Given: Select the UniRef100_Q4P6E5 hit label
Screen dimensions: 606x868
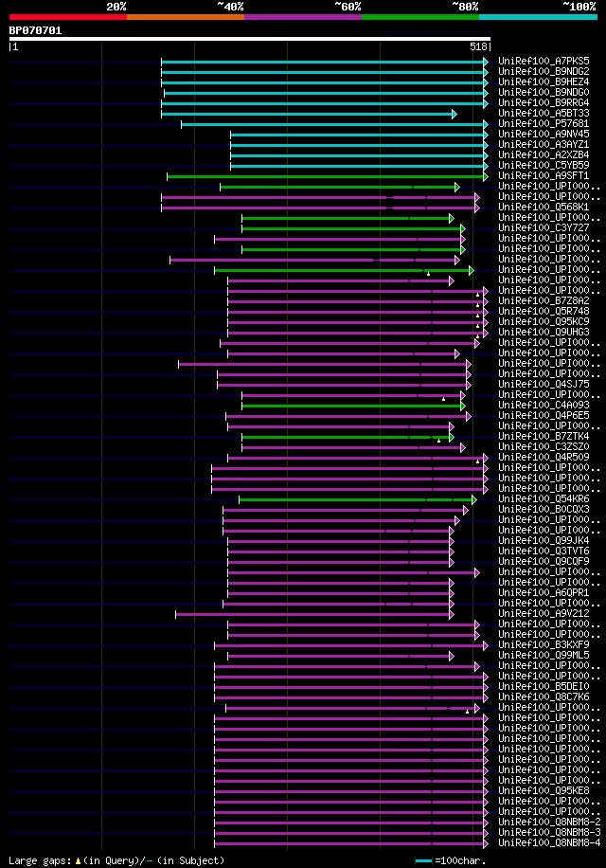Looking at the screenshot, I should coord(544,416).
